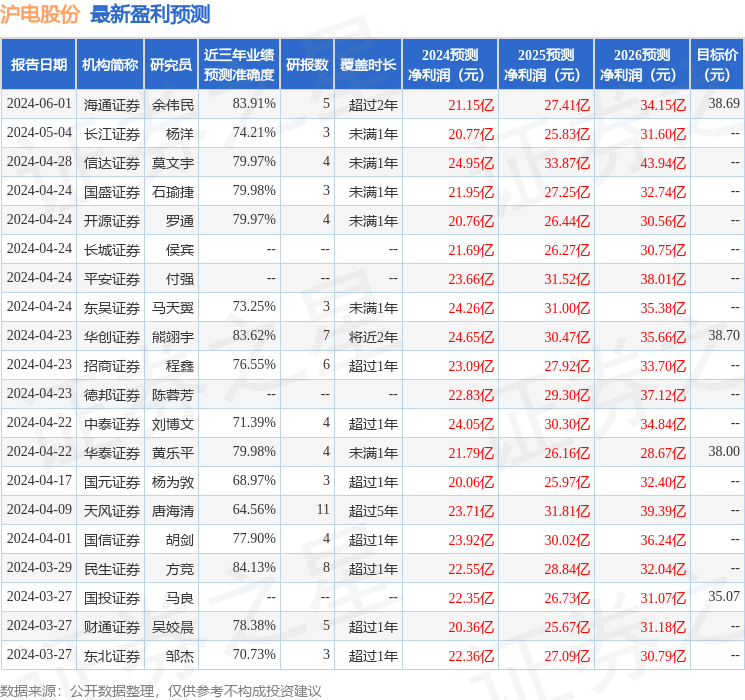
Task: Click accuracy value 84.13%
Action: click(254, 567)
